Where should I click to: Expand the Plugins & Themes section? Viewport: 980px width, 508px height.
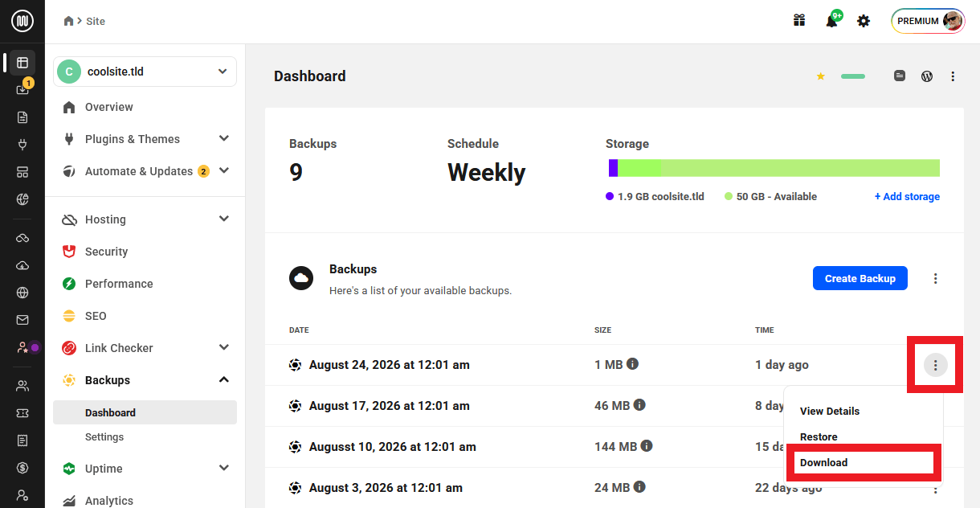224,139
